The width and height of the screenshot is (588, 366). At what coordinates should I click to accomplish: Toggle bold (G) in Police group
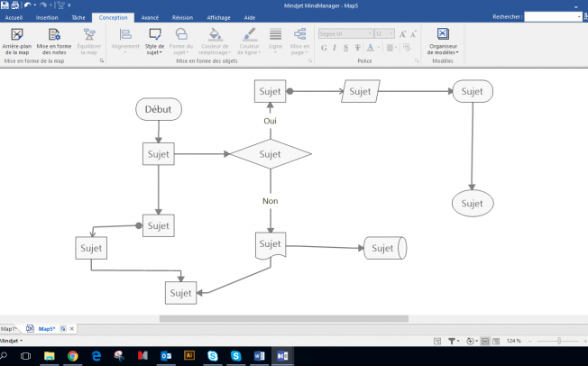(x=323, y=48)
